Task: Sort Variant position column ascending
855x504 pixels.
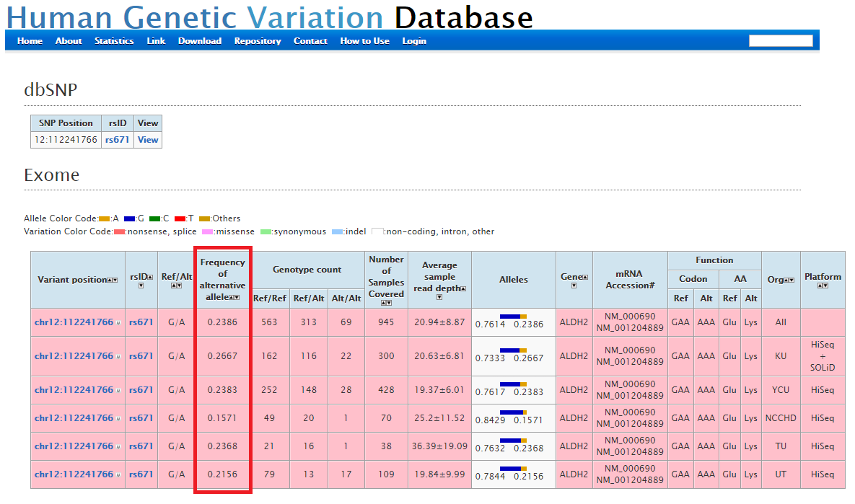Action: point(109,280)
